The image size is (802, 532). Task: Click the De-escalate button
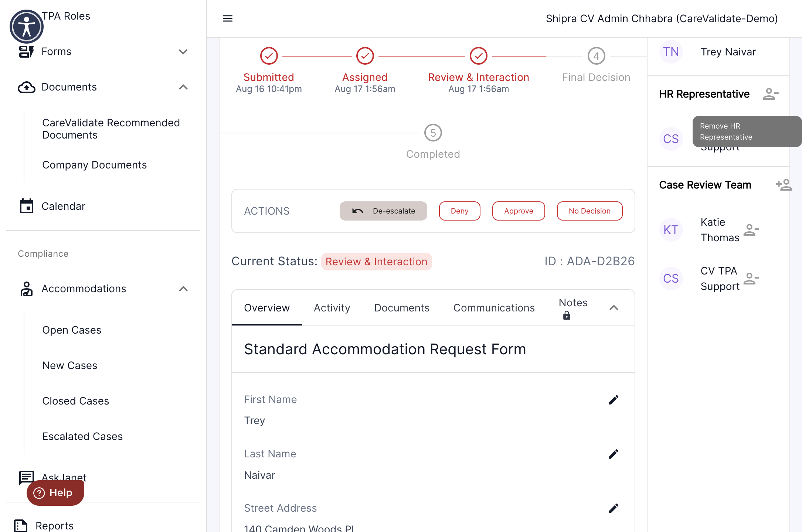coord(383,211)
